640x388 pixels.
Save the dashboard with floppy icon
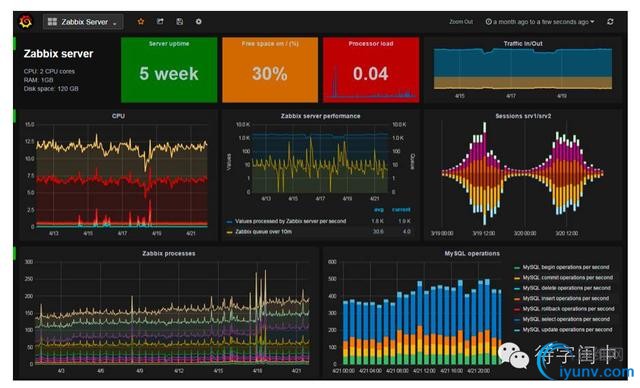(x=180, y=22)
